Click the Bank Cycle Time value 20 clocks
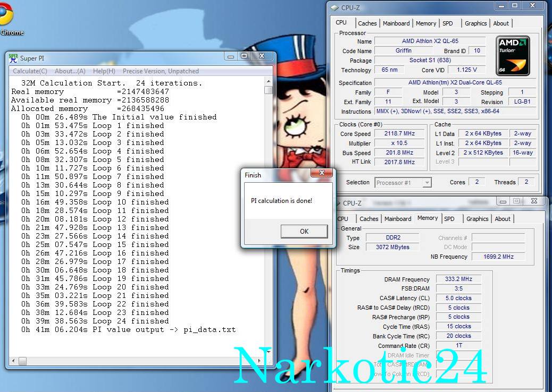The image size is (552, 392). click(458, 336)
